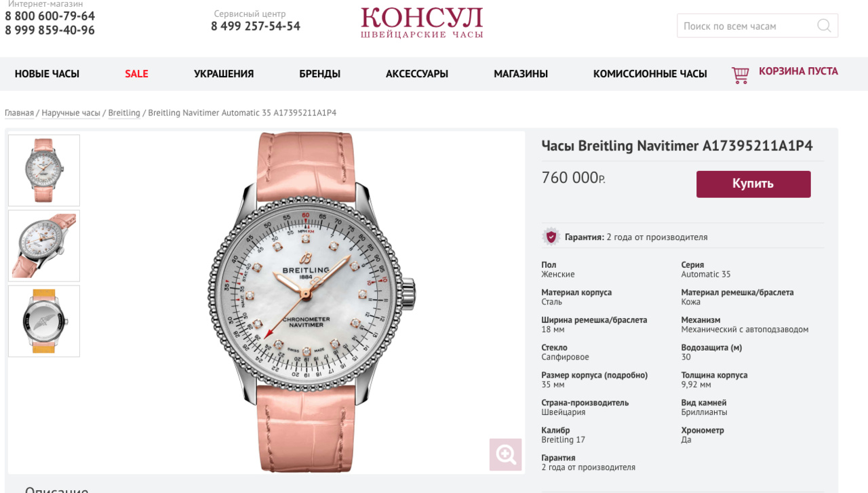Open Наручные часы breadcrumb link

click(71, 113)
